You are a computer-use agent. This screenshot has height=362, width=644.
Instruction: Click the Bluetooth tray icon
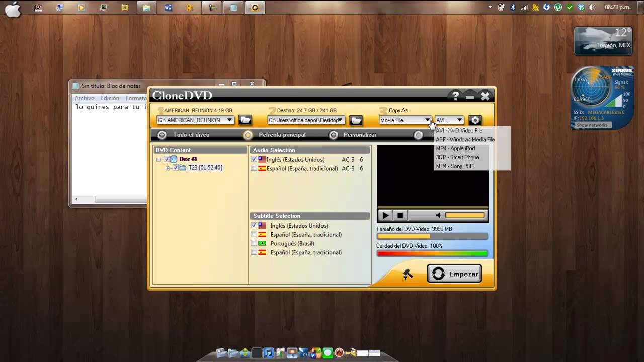click(513, 7)
